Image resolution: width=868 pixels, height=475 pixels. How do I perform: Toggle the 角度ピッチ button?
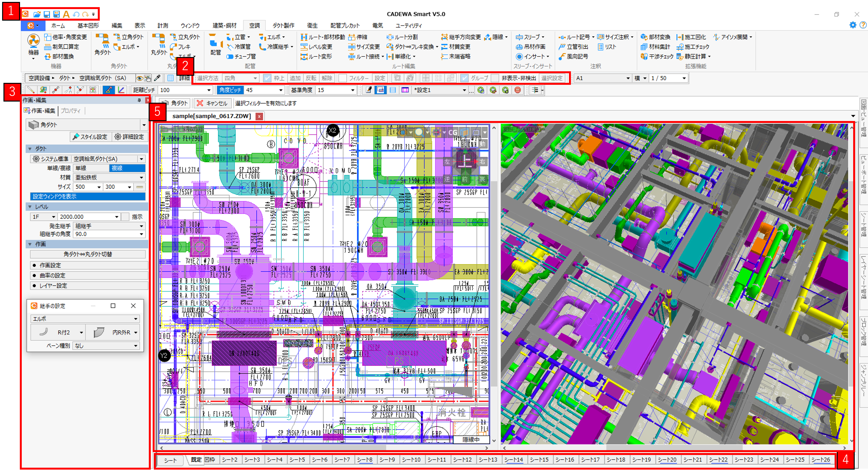[x=230, y=90]
